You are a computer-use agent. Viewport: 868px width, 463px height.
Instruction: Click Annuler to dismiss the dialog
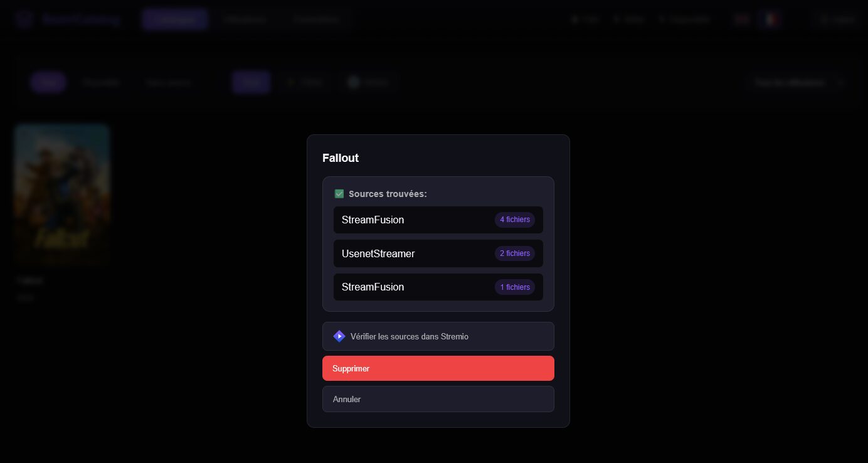click(438, 399)
